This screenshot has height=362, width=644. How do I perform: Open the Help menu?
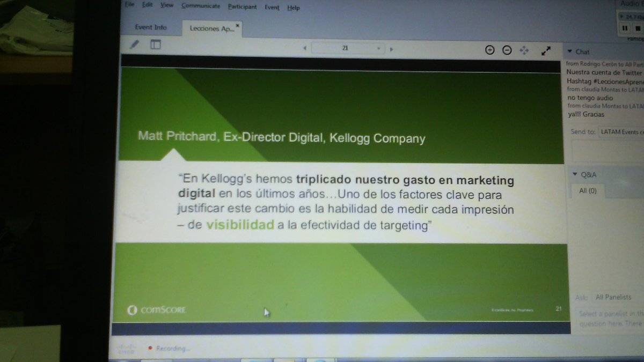pyautogui.click(x=294, y=8)
